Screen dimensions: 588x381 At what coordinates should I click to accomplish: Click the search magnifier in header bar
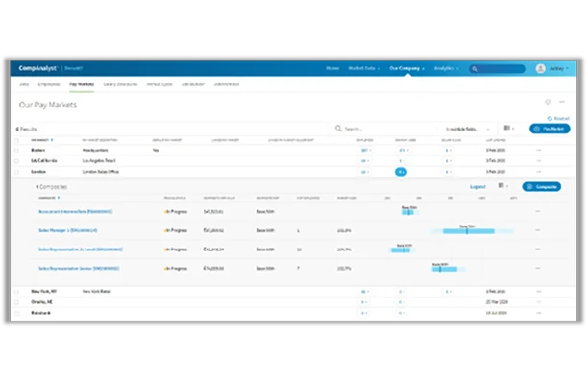[x=475, y=69]
